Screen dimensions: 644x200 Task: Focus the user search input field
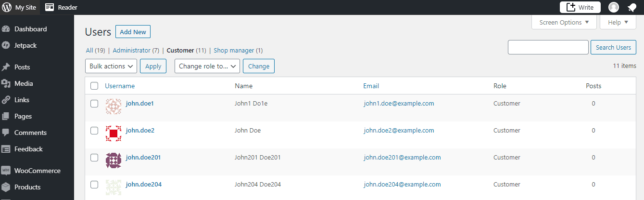click(x=548, y=47)
